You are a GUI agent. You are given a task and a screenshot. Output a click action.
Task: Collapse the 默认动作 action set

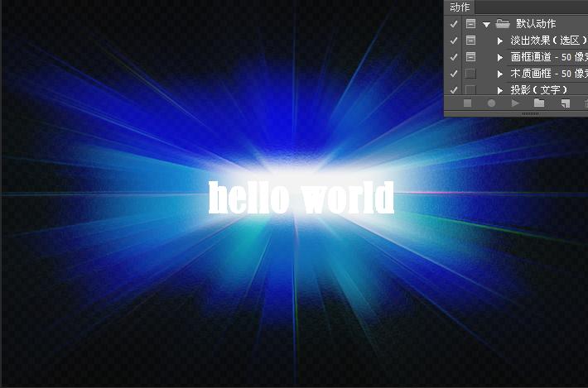pos(487,25)
